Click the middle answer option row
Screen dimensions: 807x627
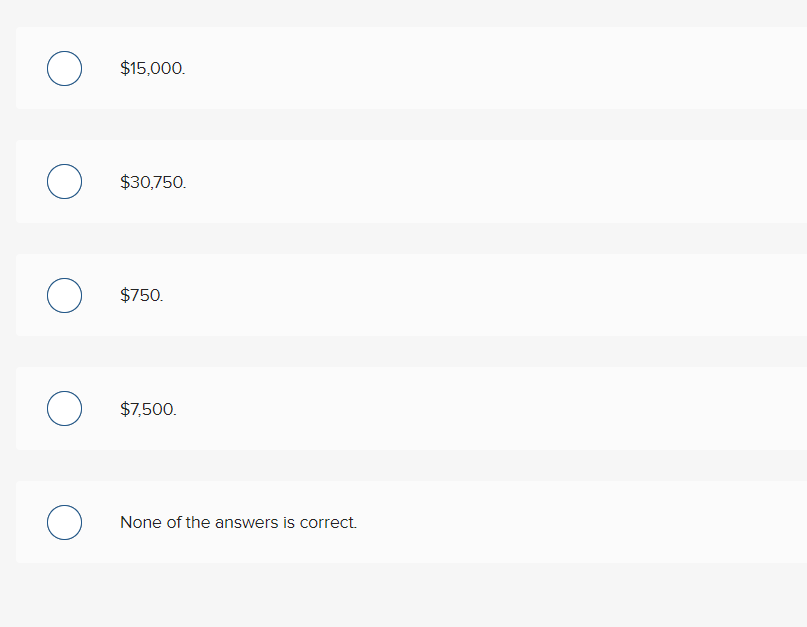coord(400,295)
